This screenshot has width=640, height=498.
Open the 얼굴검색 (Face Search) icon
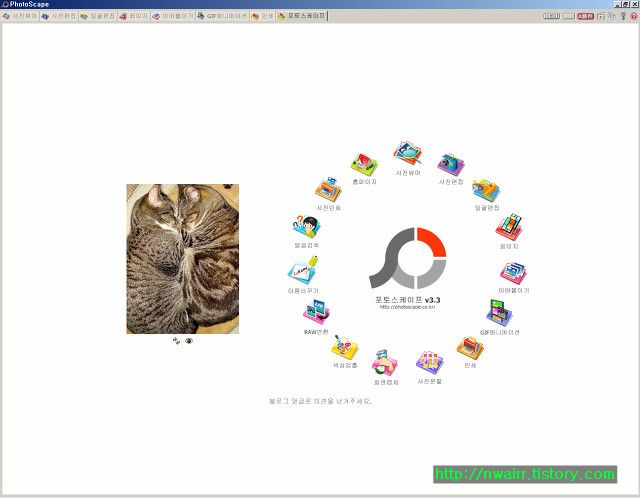(x=307, y=227)
